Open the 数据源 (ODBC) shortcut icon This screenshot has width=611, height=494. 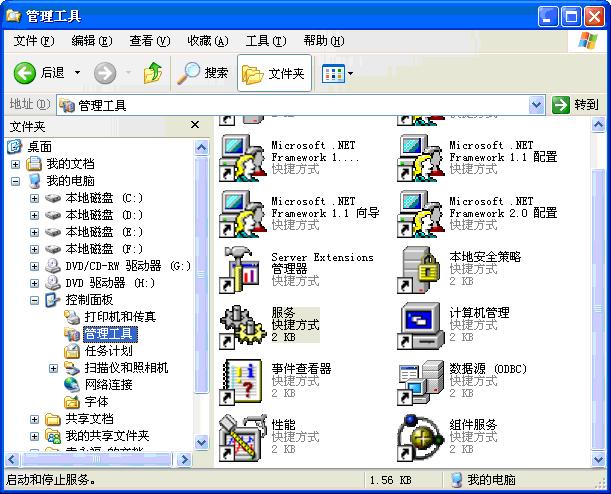(421, 382)
